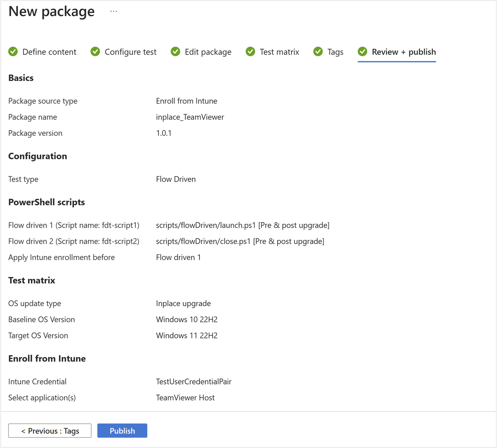Select the scripts/flowDriven/close.ps1 path

coord(203,241)
